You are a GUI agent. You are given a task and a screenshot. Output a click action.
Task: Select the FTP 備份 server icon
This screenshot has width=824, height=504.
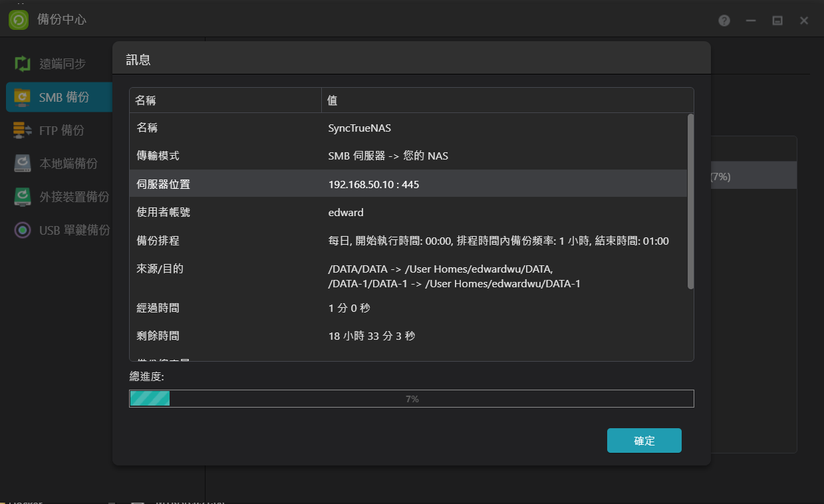click(23, 130)
